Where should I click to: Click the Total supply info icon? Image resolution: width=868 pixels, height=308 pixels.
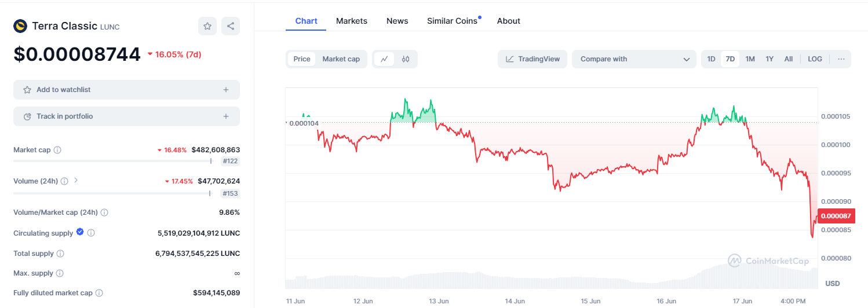click(x=60, y=254)
